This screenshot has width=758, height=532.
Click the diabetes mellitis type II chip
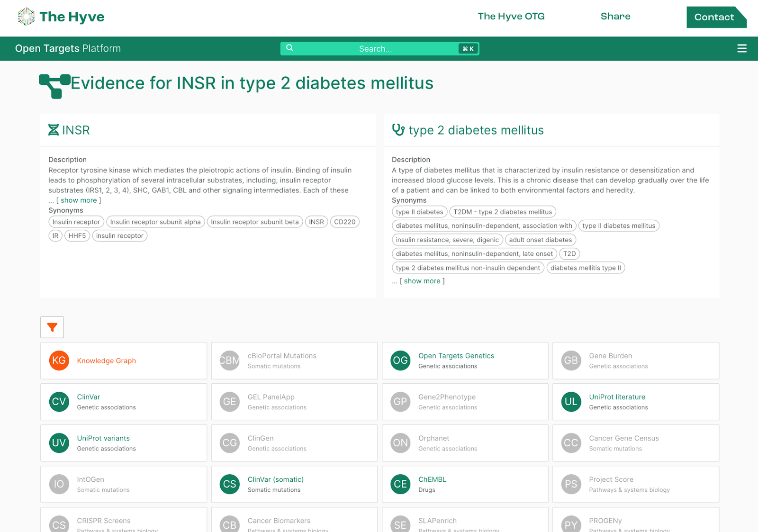586,268
